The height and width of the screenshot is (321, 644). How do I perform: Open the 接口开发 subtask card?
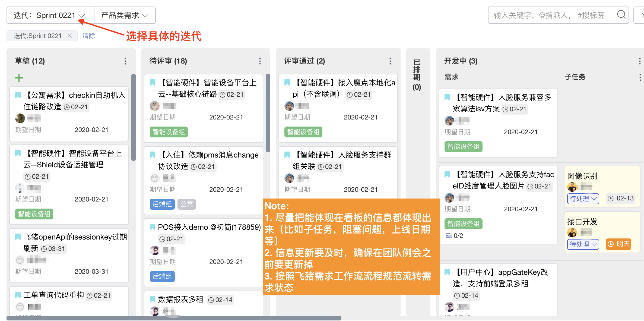(x=602, y=232)
